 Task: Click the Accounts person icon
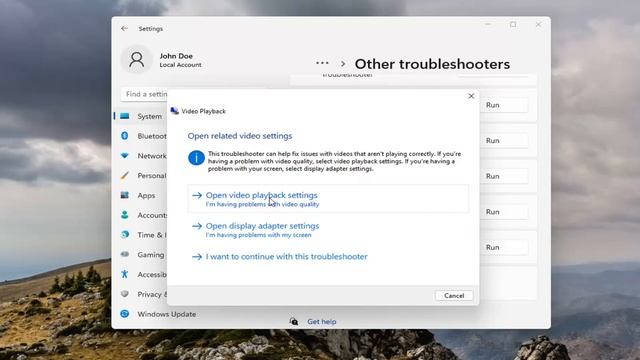coord(125,215)
